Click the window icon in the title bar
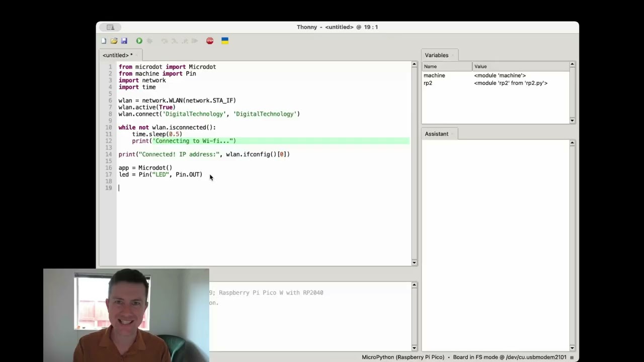 click(x=111, y=27)
